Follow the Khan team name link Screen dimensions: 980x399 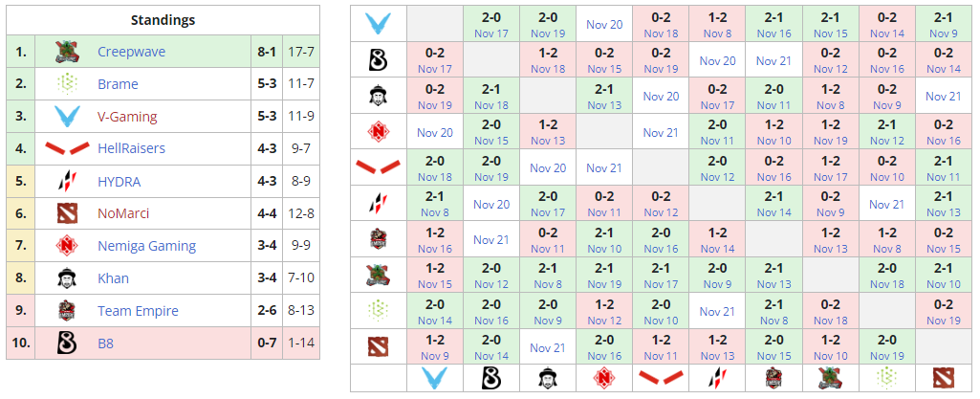pos(113,278)
